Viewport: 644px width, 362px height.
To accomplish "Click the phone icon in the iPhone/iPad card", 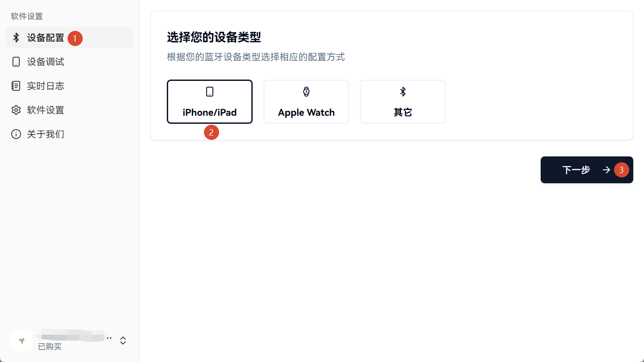I will point(210,92).
